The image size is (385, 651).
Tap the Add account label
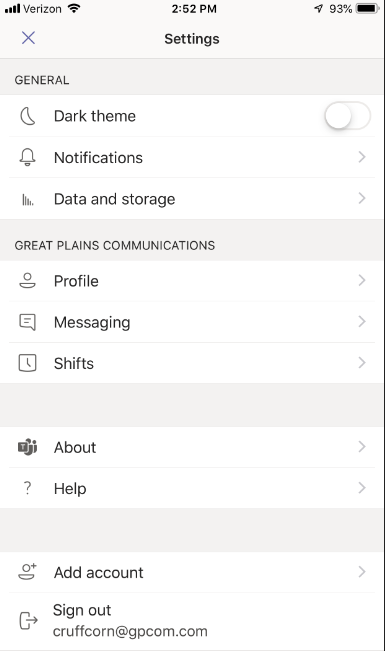(98, 573)
